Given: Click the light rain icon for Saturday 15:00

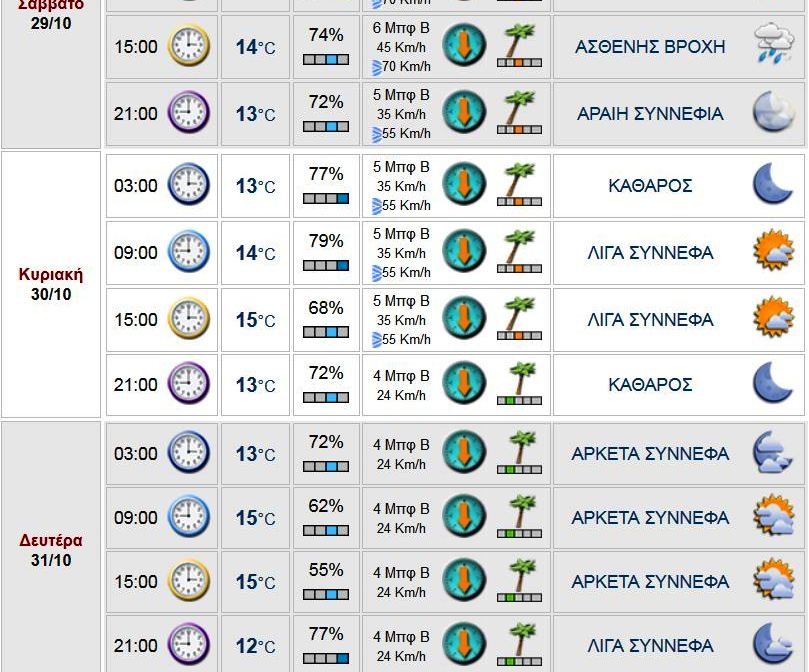Looking at the screenshot, I should 772,46.
